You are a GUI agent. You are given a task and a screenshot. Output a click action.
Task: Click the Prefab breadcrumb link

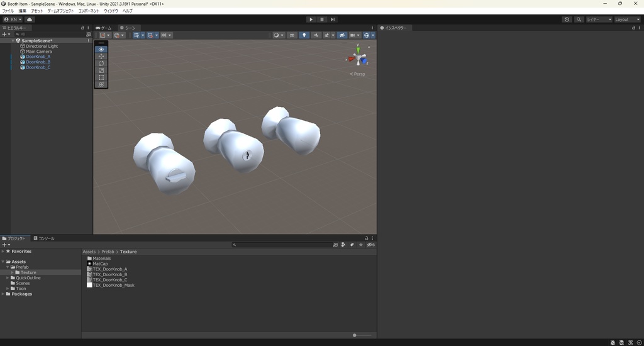[x=108, y=252]
